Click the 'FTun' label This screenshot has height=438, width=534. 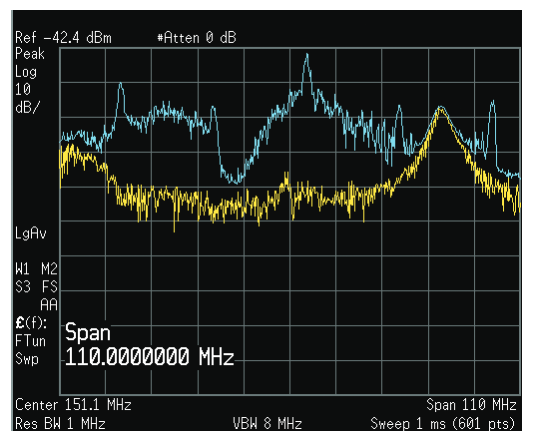pyautogui.click(x=30, y=341)
